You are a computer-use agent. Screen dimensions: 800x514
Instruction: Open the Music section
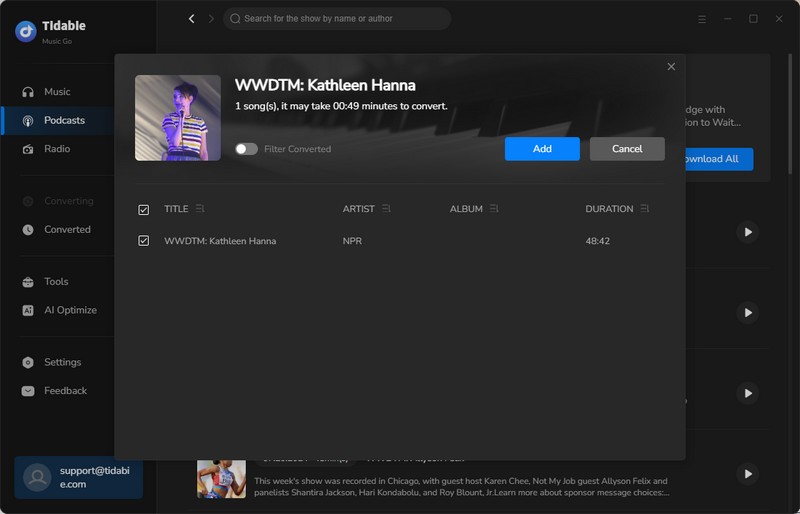pos(57,92)
